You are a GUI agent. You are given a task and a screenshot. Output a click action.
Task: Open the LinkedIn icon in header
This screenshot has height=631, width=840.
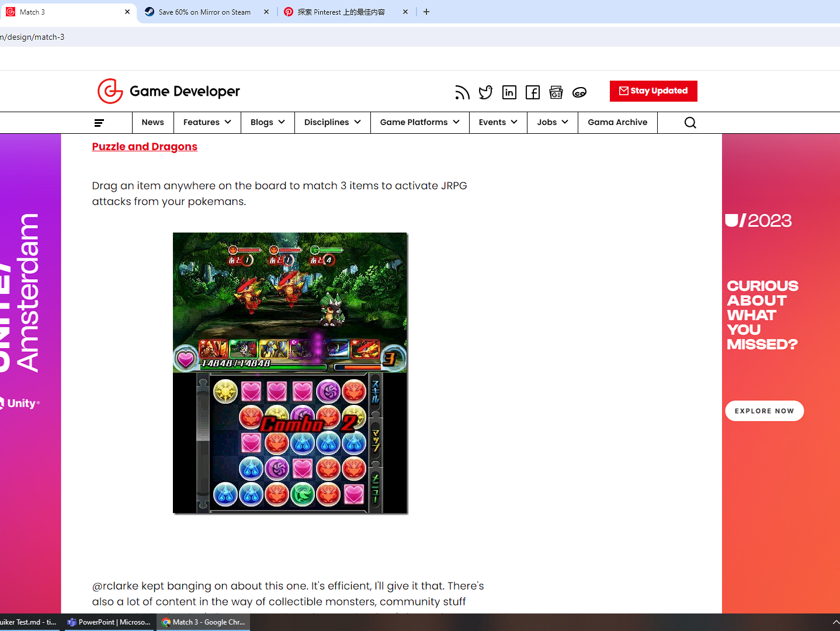(509, 92)
